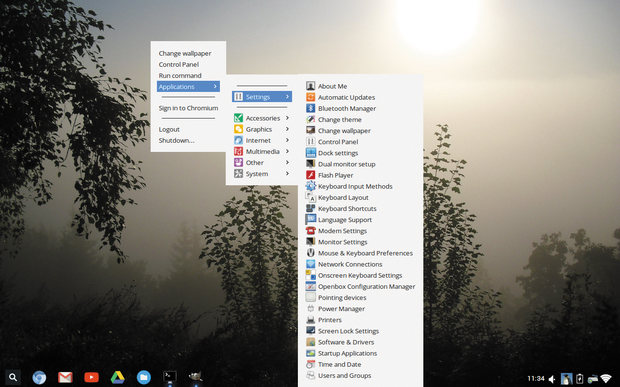Click the Dock settings icon
Image resolution: width=620 pixels, height=387 pixels.
coord(310,153)
